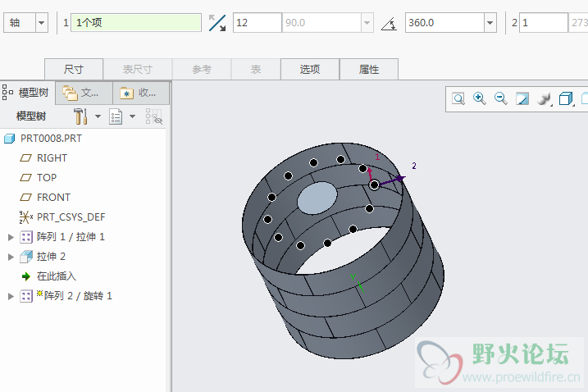Switch to the favorites 收... tab
Screen dimensions: 588x392
141,93
